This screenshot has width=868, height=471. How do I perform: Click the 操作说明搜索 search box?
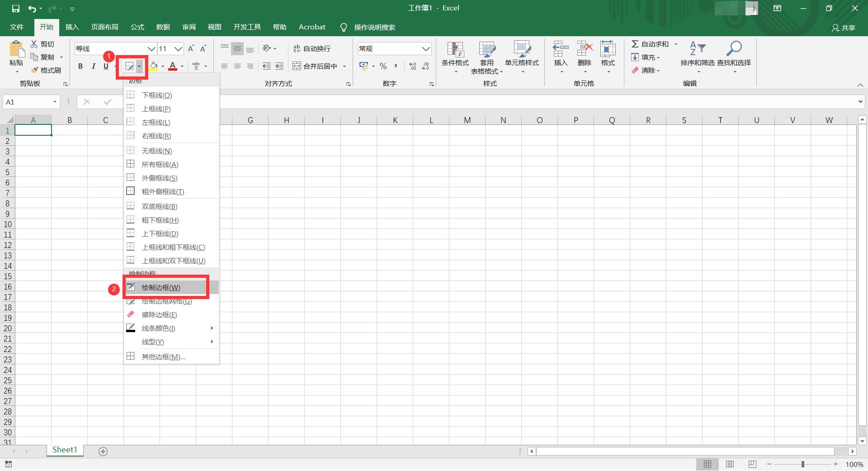375,28
